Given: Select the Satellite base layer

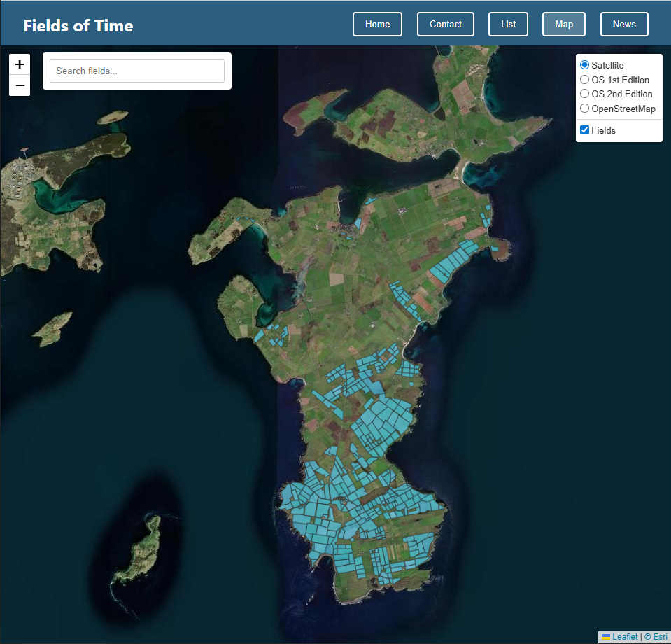Looking at the screenshot, I should [585, 65].
